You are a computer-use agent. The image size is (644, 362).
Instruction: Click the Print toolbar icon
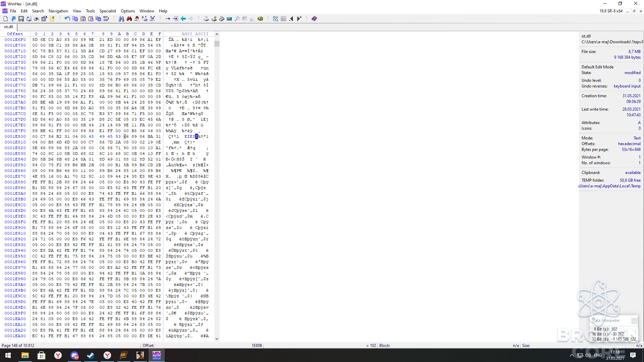pyautogui.click(x=36, y=19)
